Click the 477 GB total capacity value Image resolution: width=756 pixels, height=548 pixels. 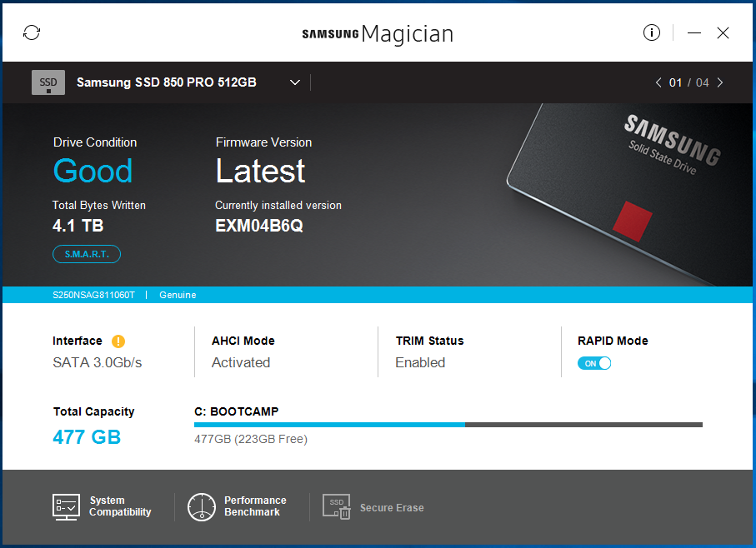pos(87,437)
